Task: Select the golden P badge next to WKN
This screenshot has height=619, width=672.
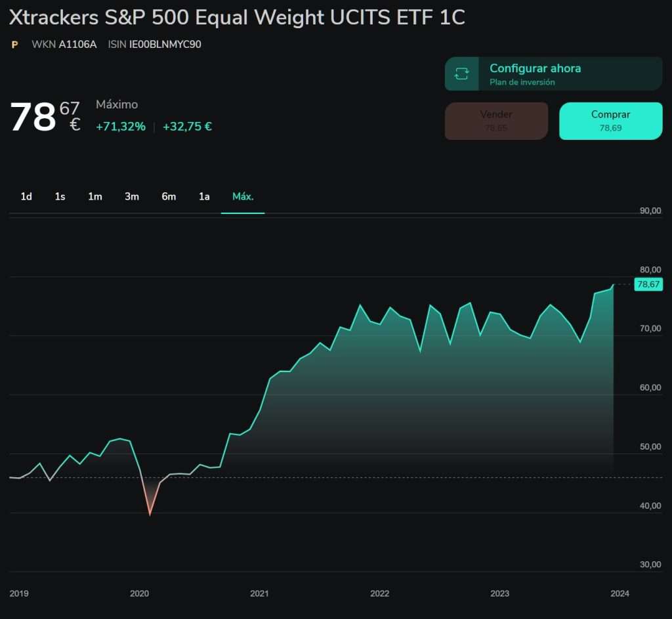Action: tap(13, 45)
